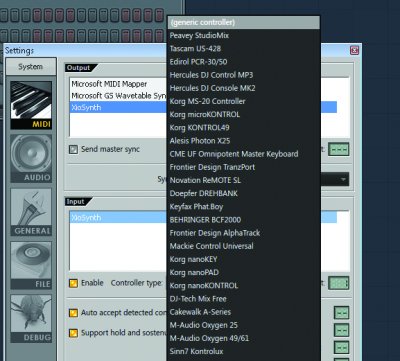Close the Settings window
The width and height of the screenshot is (400, 361).
pyautogui.click(x=354, y=50)
